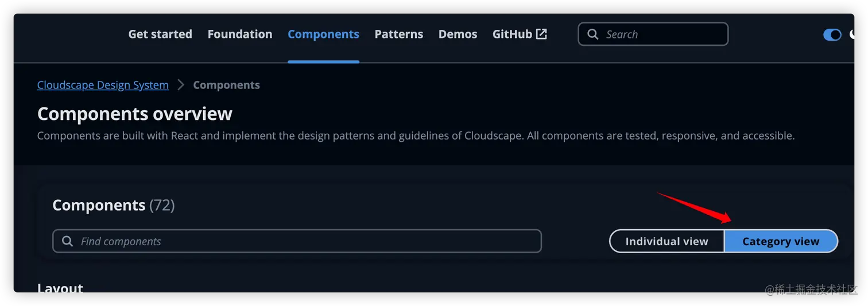Select the Components nav tab
The height and width of the screenshot is (306, 868).
pyautogui.click(x=323, y=34)
